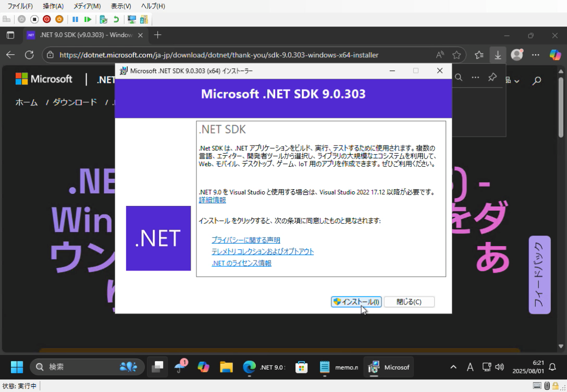Open the 表示(V) menu
Screen dimensions: 567x392
[121, 6]
